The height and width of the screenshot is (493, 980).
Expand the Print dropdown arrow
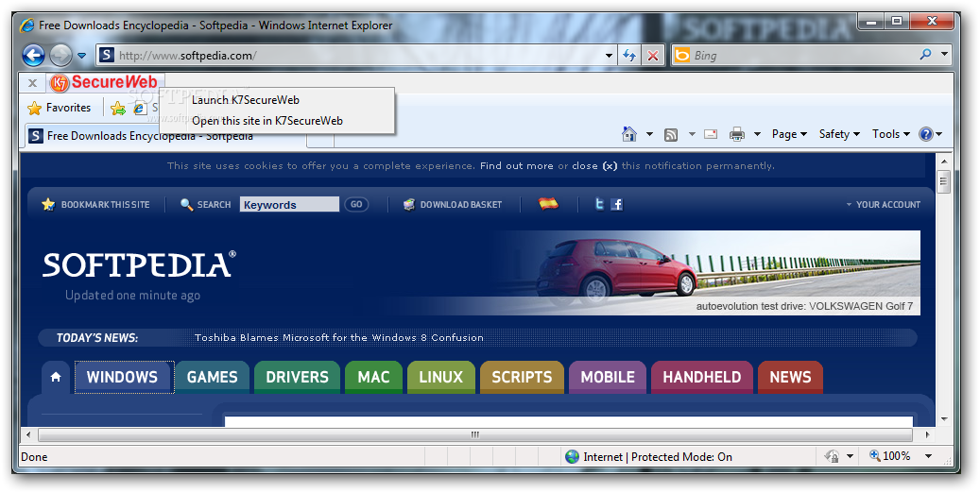point(757,134)
